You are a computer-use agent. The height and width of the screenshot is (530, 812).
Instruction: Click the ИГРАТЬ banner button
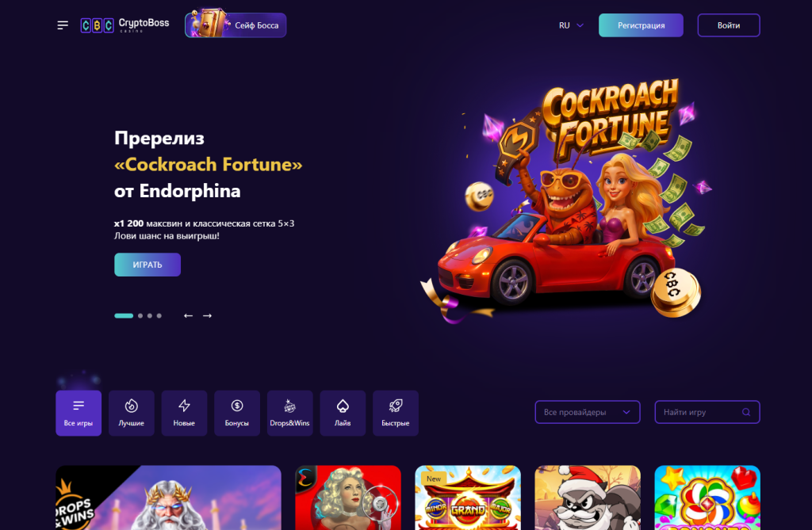point(147,265)
